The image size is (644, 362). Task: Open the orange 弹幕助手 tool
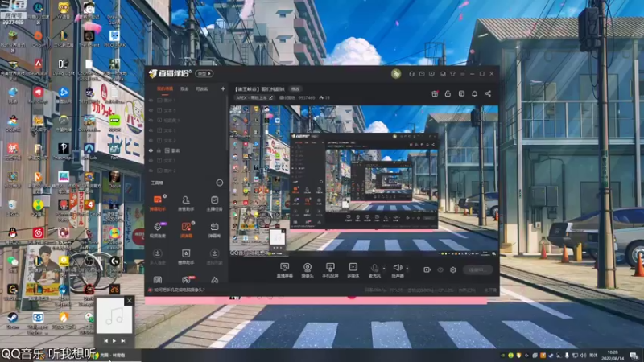click(158, 203)
